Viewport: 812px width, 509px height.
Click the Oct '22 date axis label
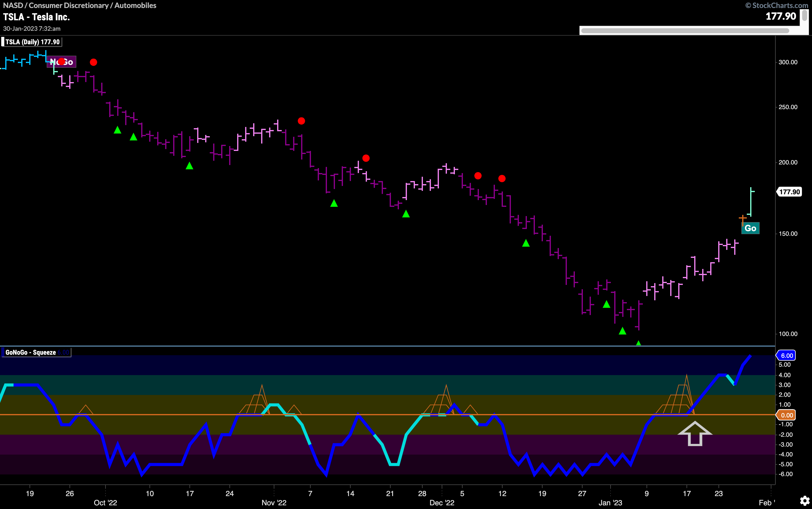coord(105,503)
